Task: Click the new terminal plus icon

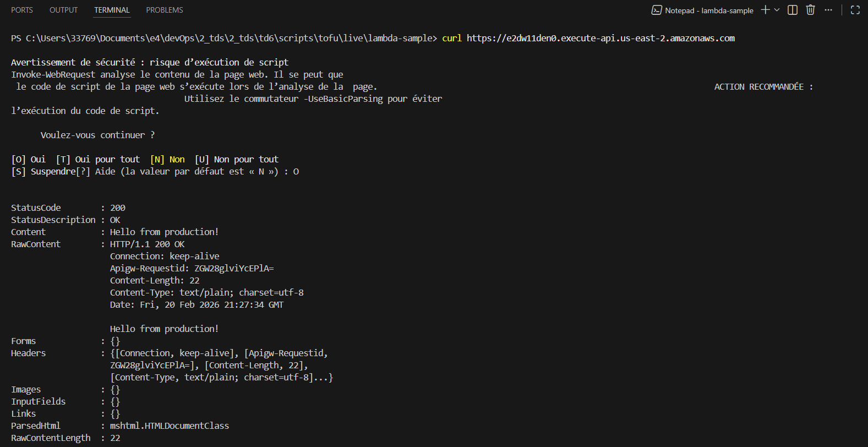Action: click(765, 10)
